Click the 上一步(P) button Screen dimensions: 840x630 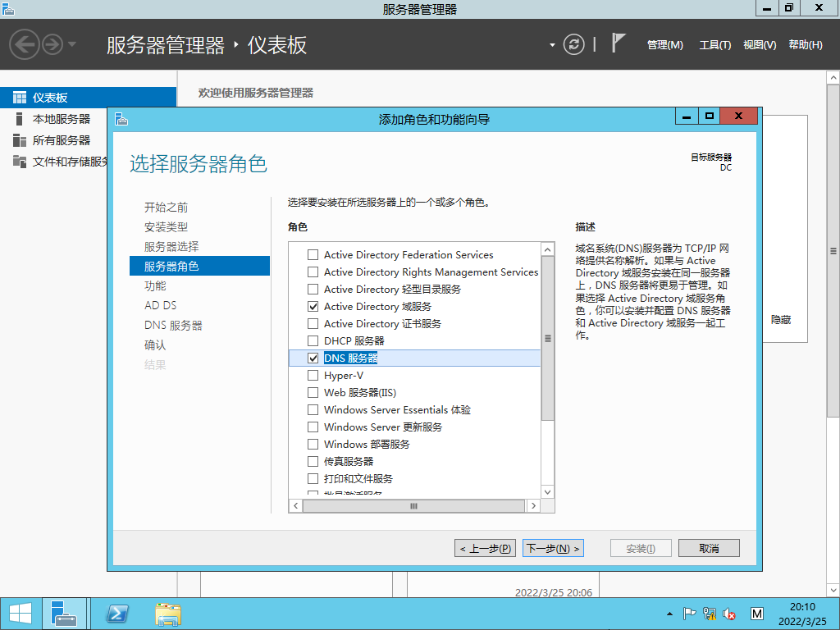click(485, 548)
